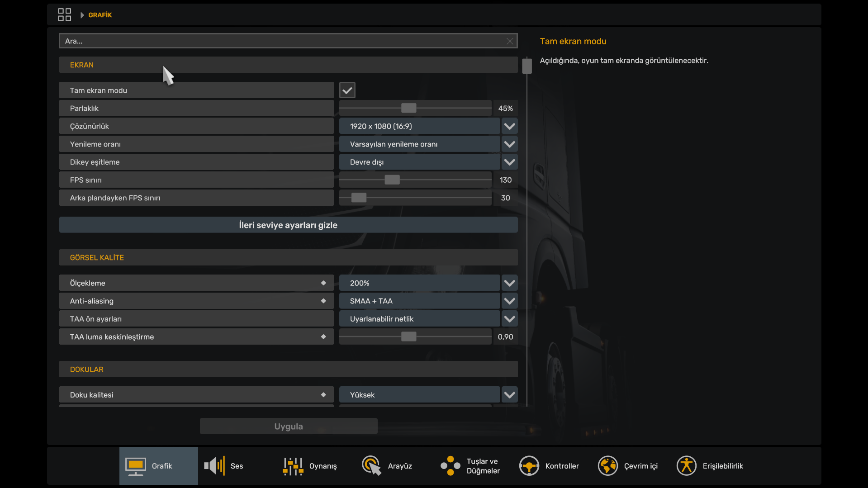
Task: Click the 0,90 sharpening value
Action: (505, 336)
